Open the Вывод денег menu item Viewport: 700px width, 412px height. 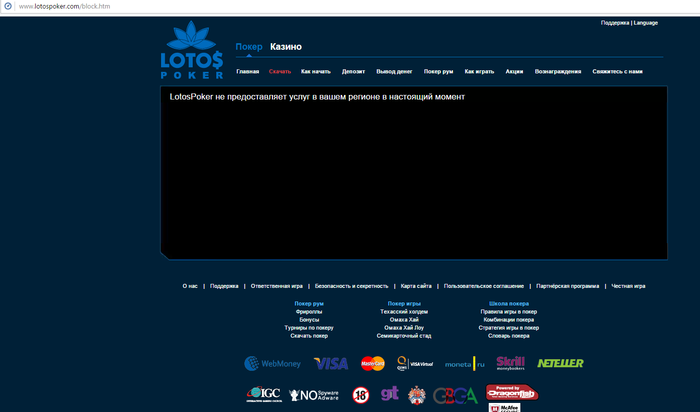(x=394, y=71)
